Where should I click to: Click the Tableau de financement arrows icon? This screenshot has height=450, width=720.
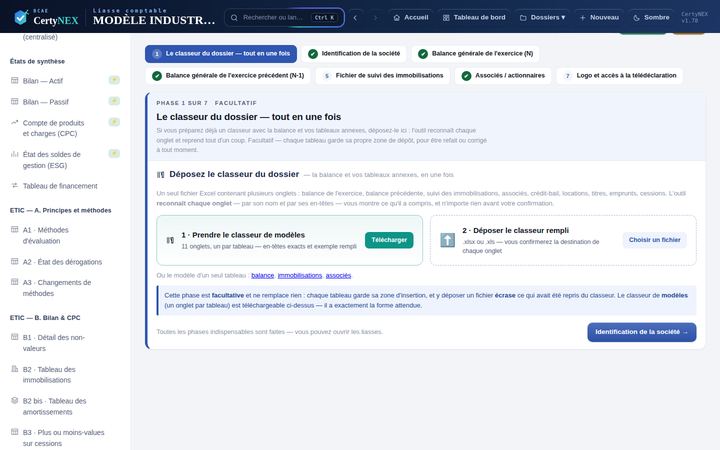[15, 186]
